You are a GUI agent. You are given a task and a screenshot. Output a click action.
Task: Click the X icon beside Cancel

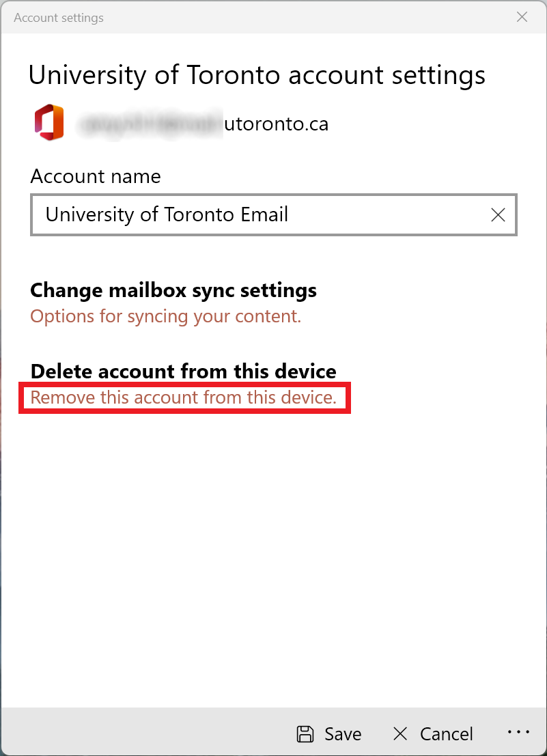(400, 734)
